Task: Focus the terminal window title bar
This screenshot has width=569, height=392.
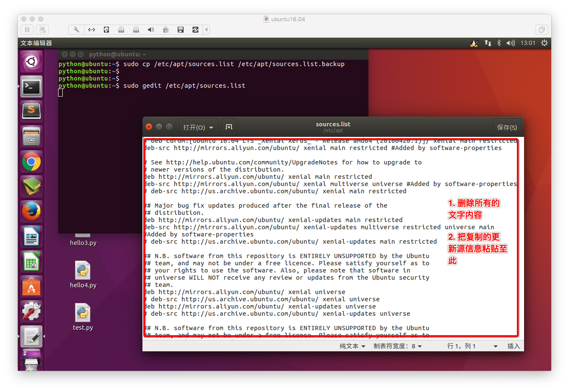Action: (x=213, y=54)
